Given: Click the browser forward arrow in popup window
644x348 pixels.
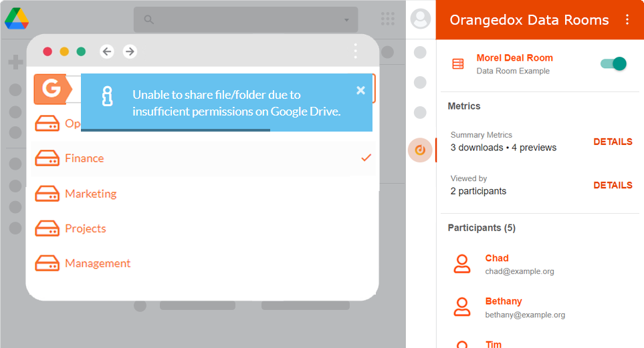Looking at the screenshot, I should (130, 51).
